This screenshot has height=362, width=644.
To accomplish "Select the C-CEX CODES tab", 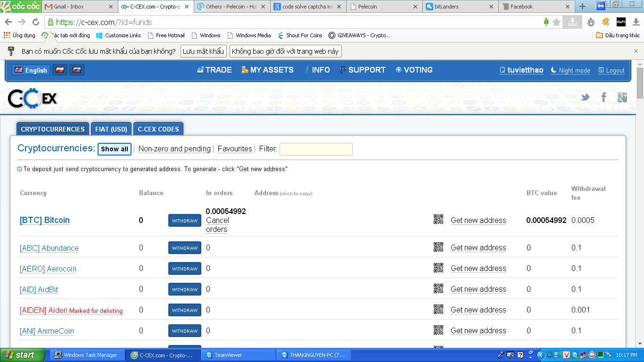I will (x=158, y=129).
